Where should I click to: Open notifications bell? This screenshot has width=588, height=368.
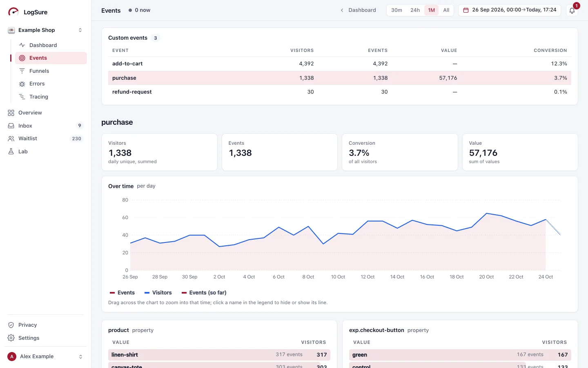(572, 11)
